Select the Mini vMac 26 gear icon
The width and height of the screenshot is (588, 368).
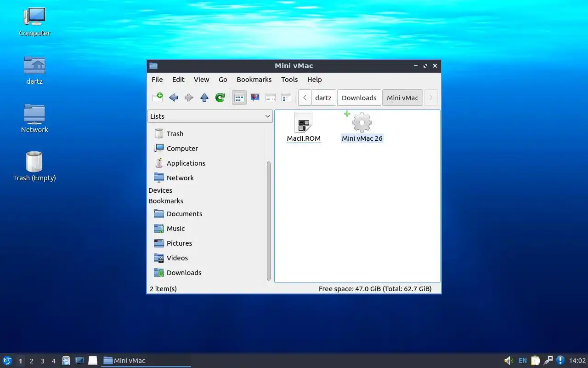tap(362, 123)
